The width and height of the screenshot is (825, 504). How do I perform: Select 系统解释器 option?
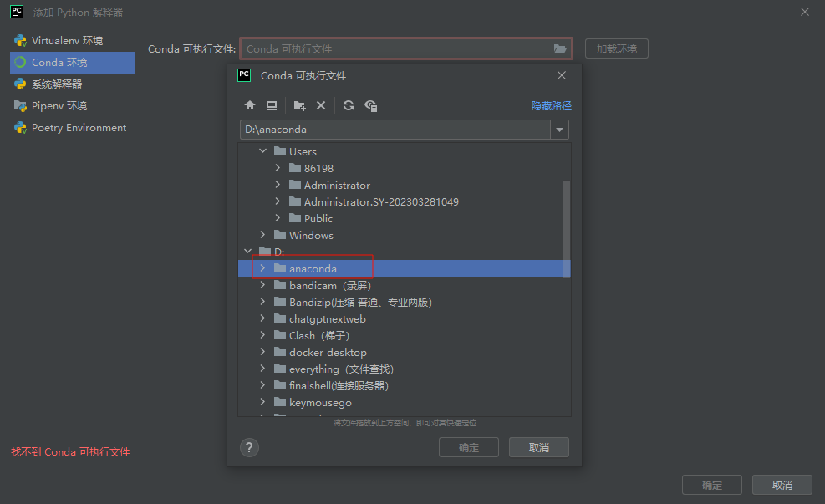tap(73, 84)
